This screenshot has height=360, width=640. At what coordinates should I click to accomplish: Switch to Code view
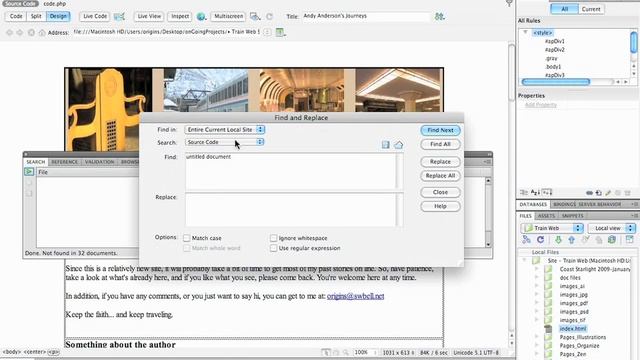(16, 16)
